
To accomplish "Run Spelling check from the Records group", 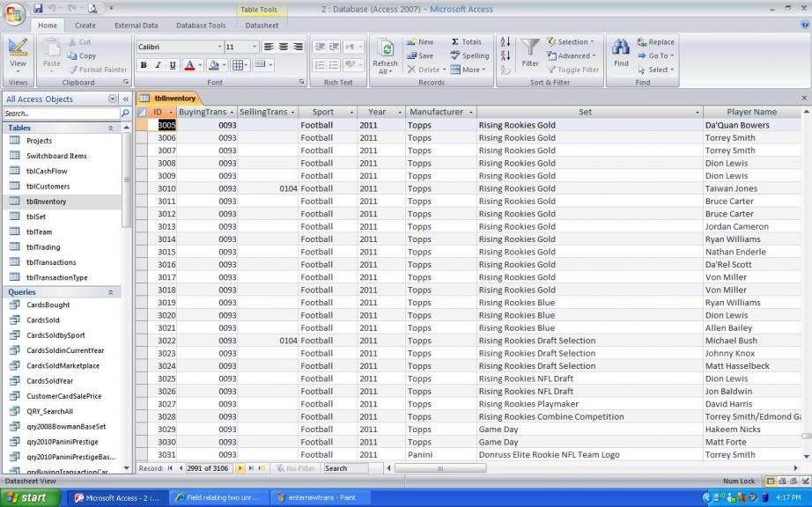I will (x=469, y=55).
